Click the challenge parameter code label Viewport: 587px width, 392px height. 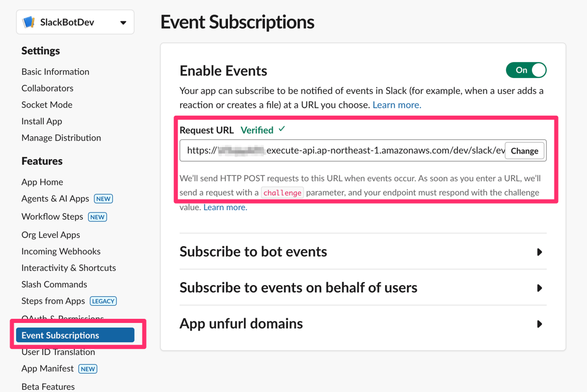click(x=282, y=192)
